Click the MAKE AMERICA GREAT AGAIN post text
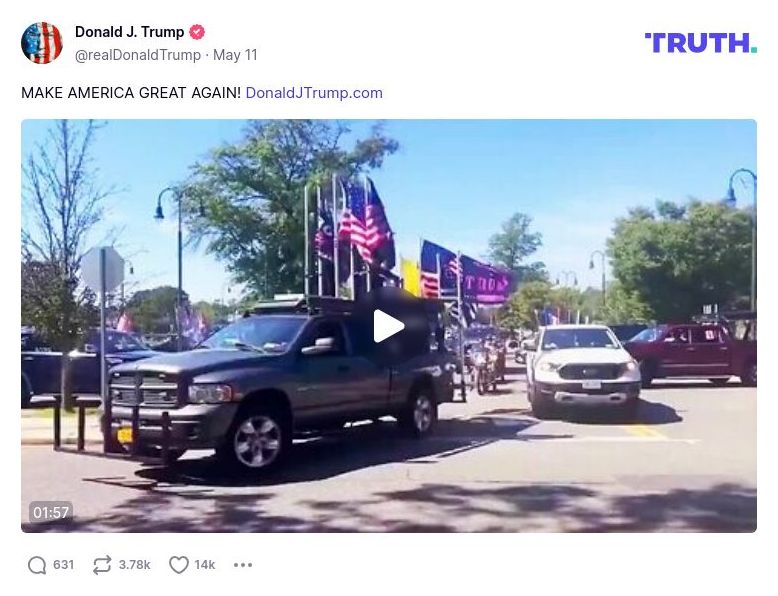 pos(131,93)
